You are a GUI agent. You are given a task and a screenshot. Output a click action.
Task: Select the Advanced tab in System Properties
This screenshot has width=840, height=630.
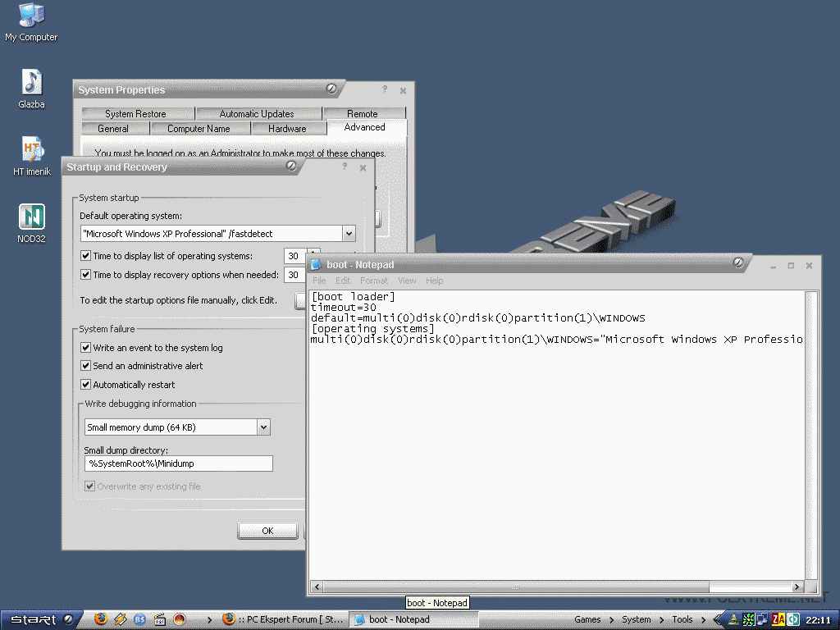click(366, 127)
